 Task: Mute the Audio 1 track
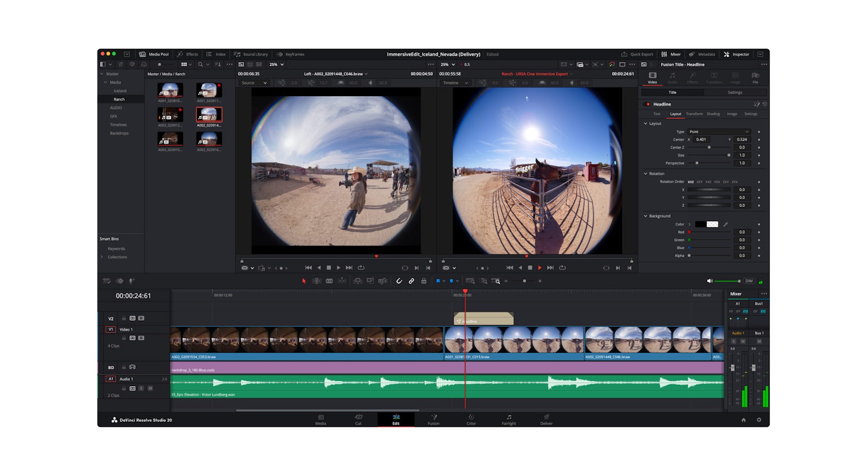pos(150,388)
